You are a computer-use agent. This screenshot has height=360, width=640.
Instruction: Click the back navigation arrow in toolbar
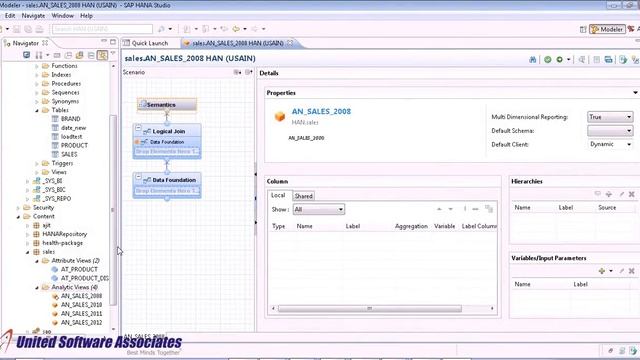click(236, 29)
